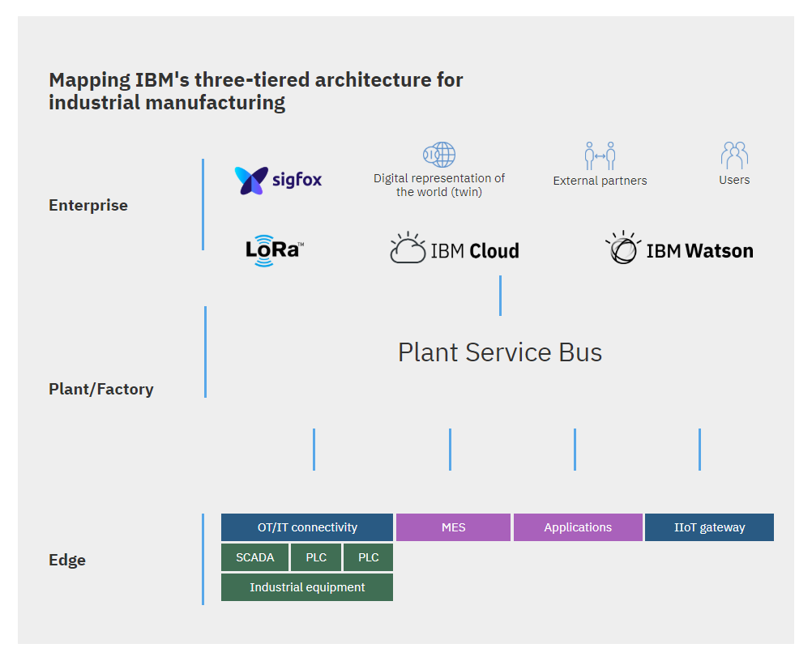
Task: Click the IBM Cloud cloud icon
Action: click(x=408, y=247)
